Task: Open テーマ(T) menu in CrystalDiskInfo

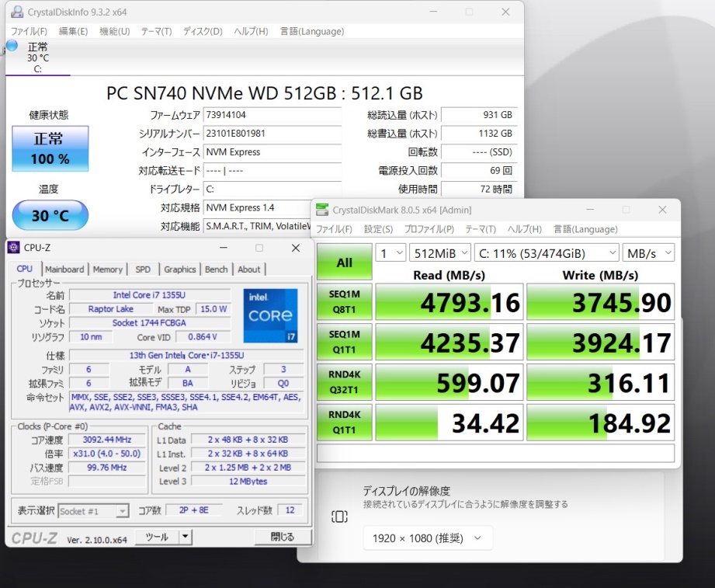Action: [156, 32]
